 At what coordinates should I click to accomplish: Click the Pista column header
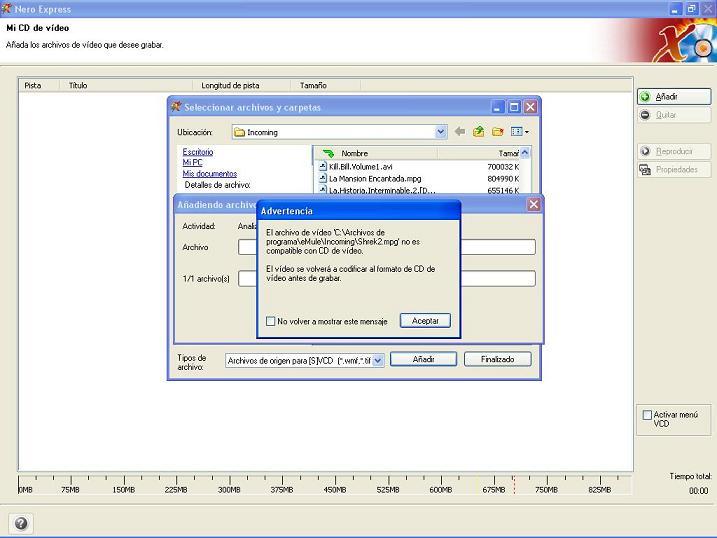click(39, 85)
